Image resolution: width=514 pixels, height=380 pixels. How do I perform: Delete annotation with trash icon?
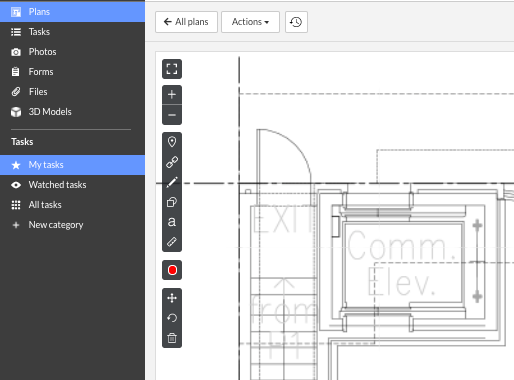point(172,338)
